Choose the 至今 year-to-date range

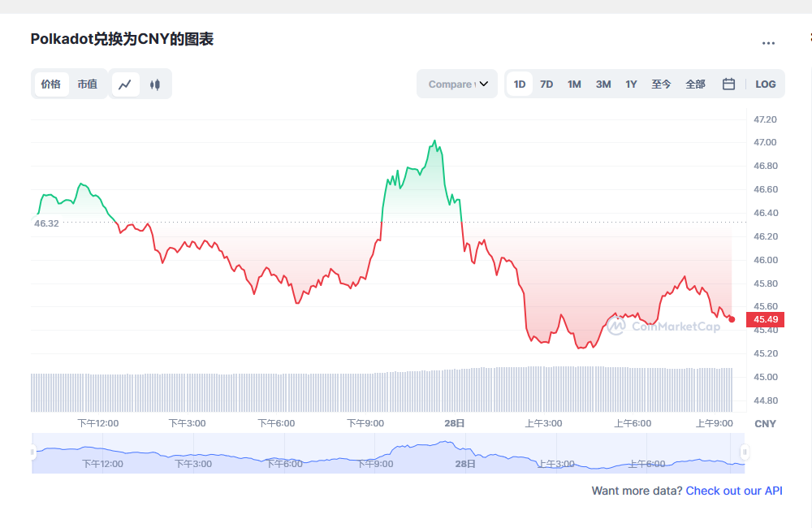click(661, 84)
